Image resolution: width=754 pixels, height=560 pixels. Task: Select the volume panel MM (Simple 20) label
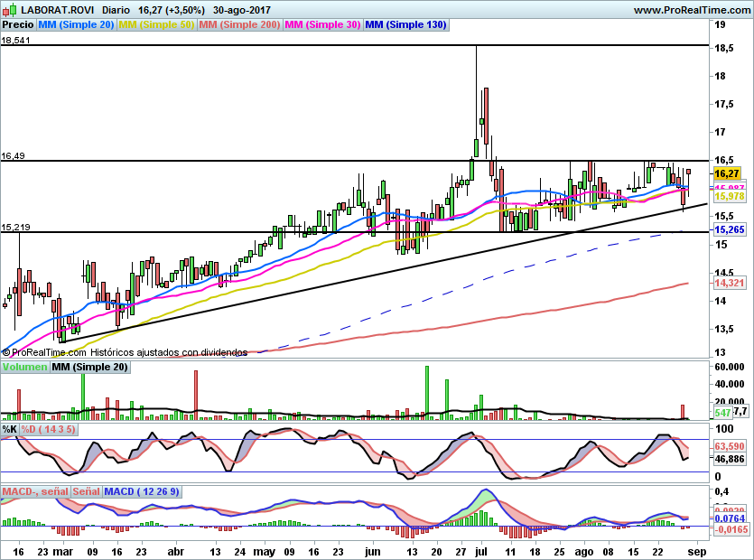(89, 368)
